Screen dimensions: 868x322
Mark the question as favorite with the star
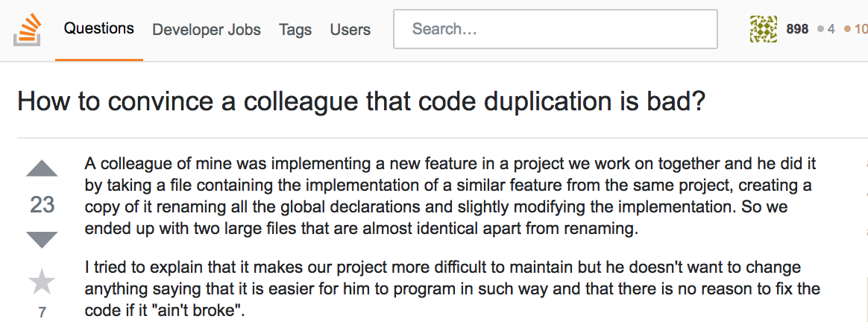[42, 282]
